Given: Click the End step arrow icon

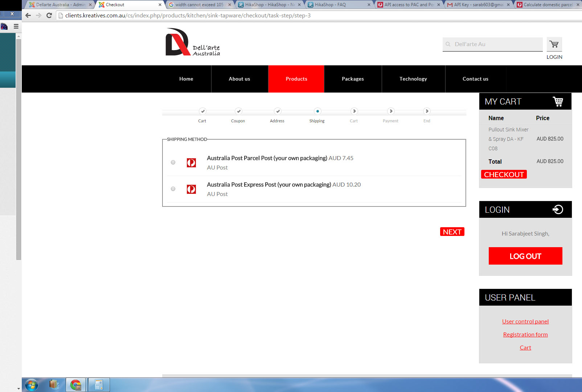Looking at the screenshot, I should pos(427,111).
